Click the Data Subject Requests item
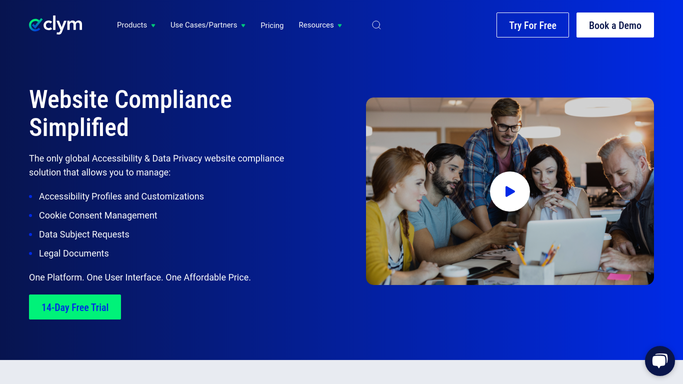683x384 pixels. [x=84, y=235]
